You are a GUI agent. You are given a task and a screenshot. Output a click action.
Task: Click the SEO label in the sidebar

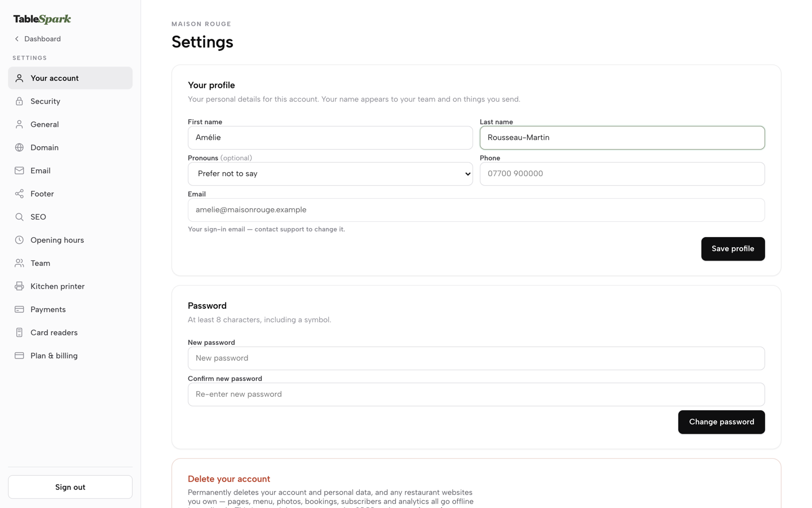click(x=38, y=217)
